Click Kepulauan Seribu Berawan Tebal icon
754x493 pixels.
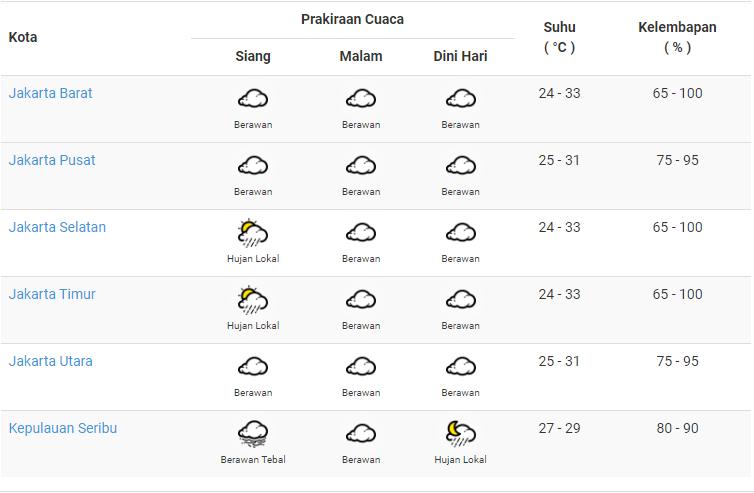tap(253, 434)
